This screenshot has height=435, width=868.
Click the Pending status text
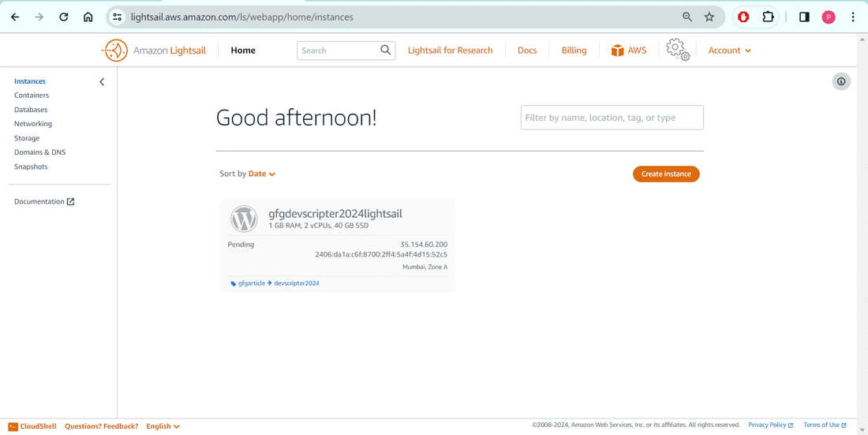pos(241,245)
